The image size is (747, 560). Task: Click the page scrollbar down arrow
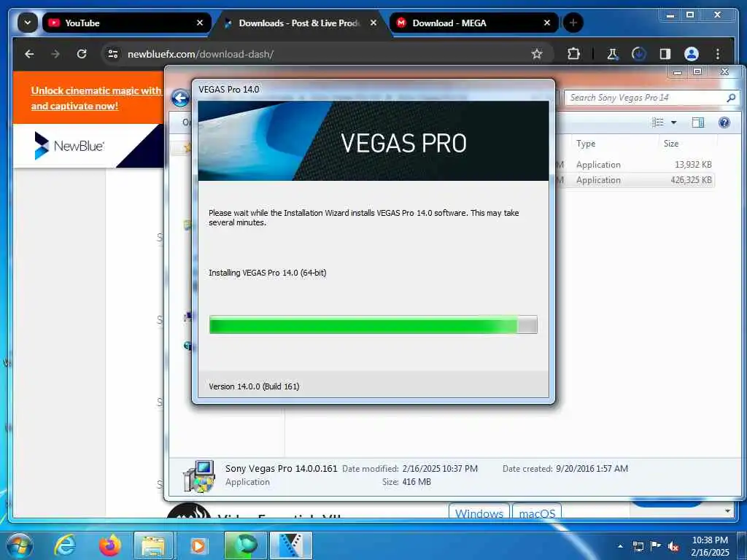tap(727, 511)
